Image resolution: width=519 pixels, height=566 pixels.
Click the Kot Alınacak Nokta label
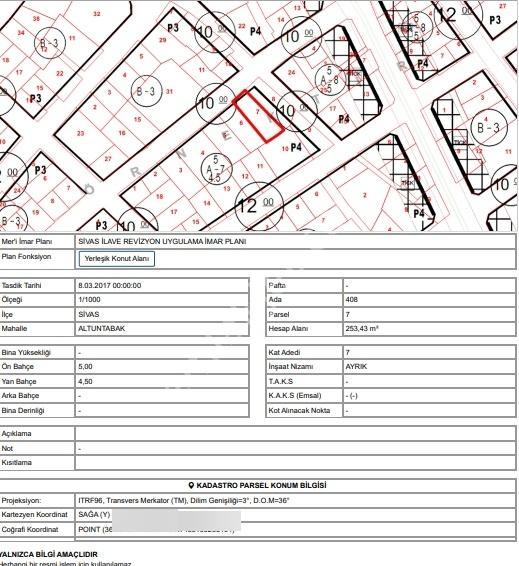[x=299, y=410]
